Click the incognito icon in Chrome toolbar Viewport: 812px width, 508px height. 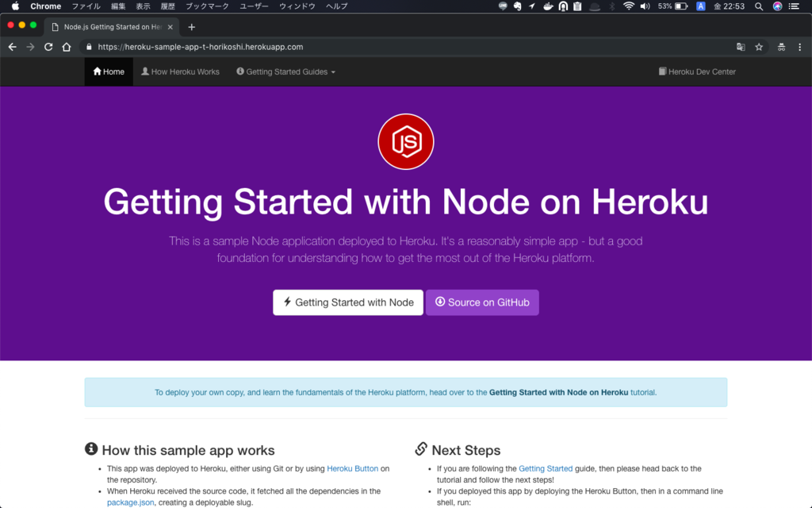(x=781, y=47)
